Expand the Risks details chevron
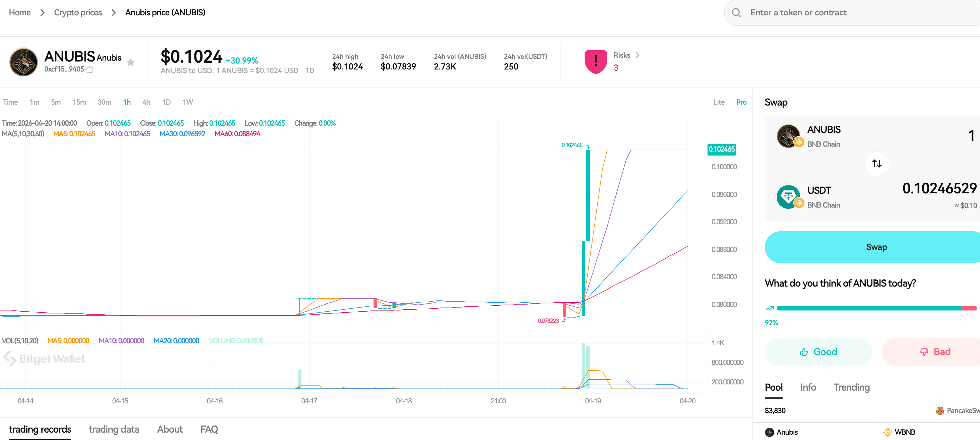Viewport: 980px width, 440px height. (637, 55)
